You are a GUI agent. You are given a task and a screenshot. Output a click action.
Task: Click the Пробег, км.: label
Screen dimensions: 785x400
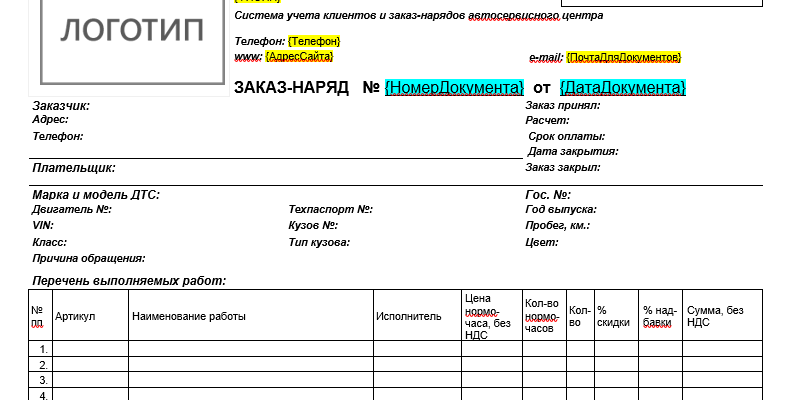point(558,225)
